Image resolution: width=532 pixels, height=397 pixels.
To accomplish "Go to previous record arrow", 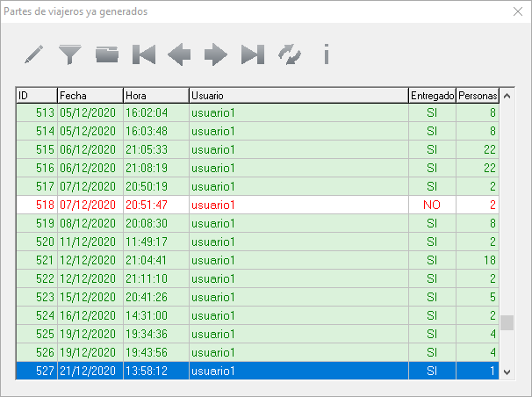I will 179,55.
